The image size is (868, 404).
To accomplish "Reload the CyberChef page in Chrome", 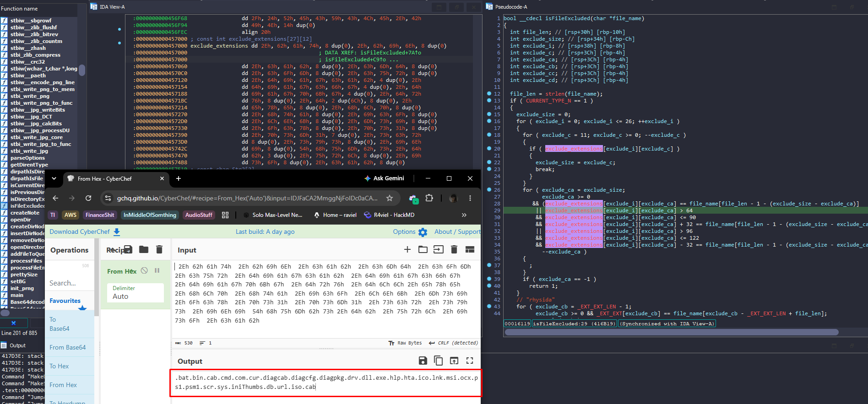I will (88, 198).
